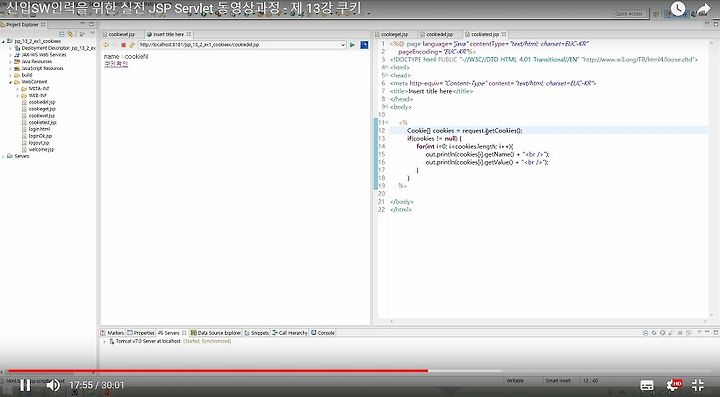Image resolution: width=720 pixels, height=397 pixels.
Task: Close the cookietest.jsp tab
Action: point(504,34)
